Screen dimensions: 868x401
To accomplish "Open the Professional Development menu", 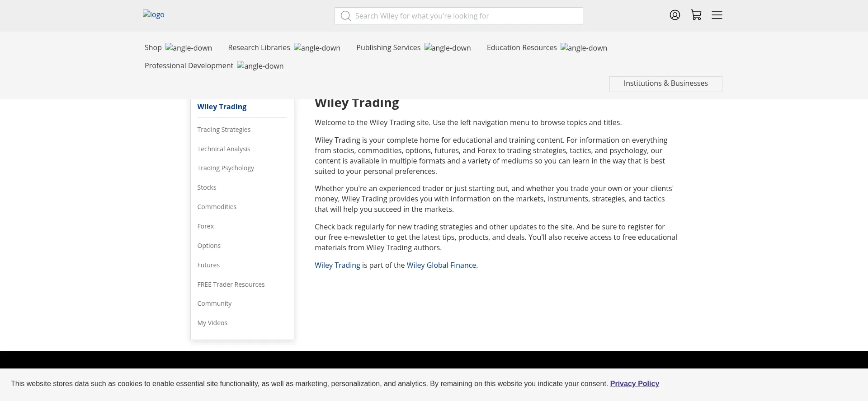I will tap(189, 65).
